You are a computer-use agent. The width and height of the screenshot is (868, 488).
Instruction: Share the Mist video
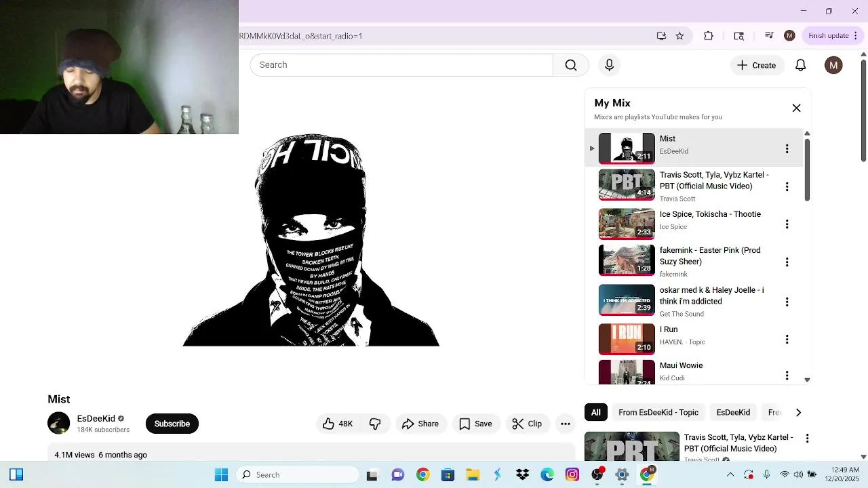pos(420,424)
